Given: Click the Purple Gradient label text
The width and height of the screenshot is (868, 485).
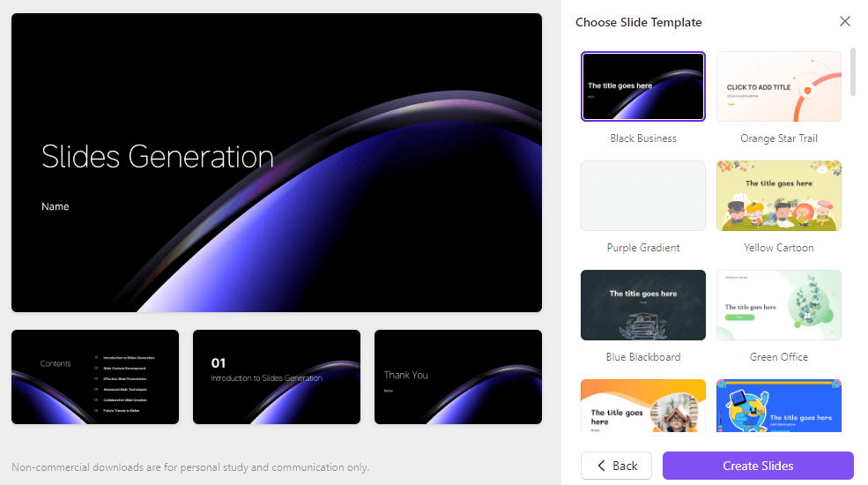Looking at the screenshot, I should click(x=643, y=248).
